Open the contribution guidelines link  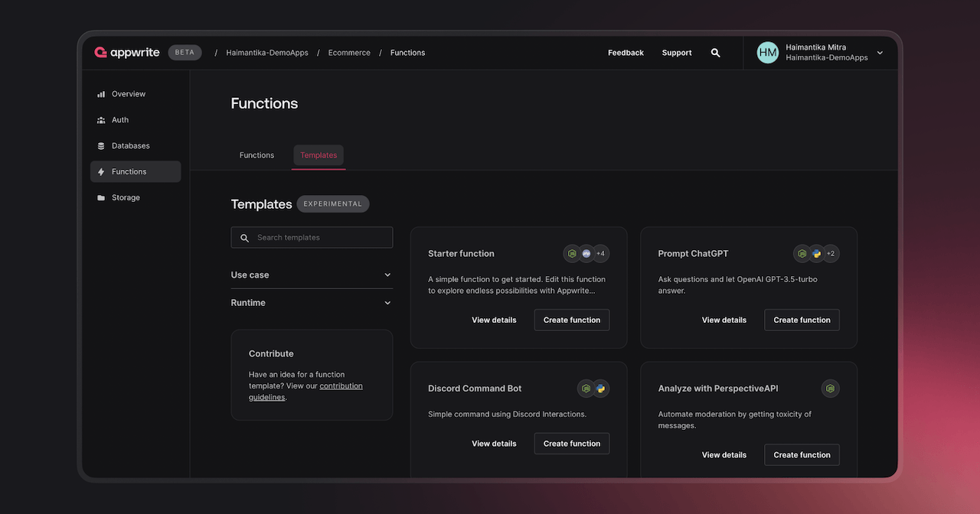(x=341, y=386)
